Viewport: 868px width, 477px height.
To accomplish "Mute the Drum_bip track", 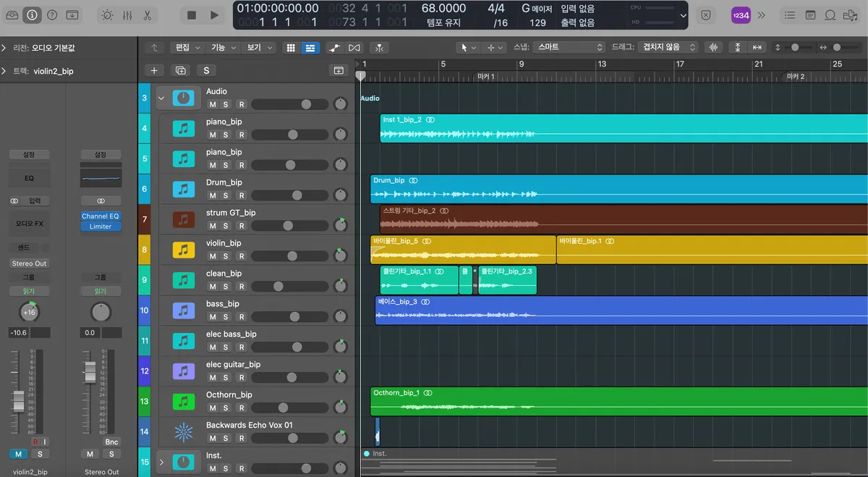I will click(x=213, y=195).
